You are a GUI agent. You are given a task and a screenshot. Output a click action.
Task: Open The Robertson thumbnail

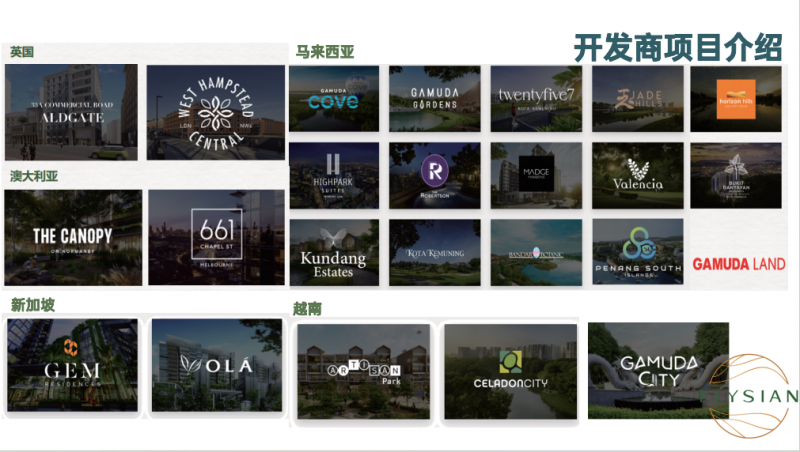[435, 175]
